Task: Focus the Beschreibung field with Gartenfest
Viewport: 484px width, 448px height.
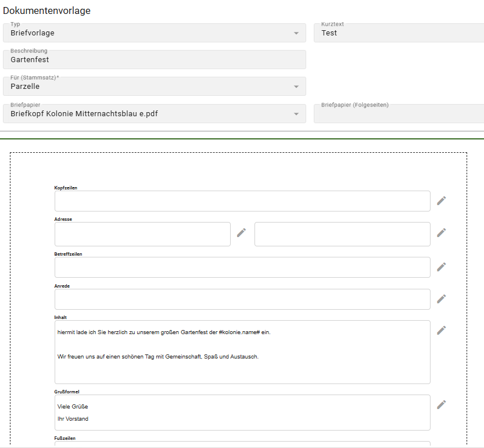Action: (x=154, y=60)
